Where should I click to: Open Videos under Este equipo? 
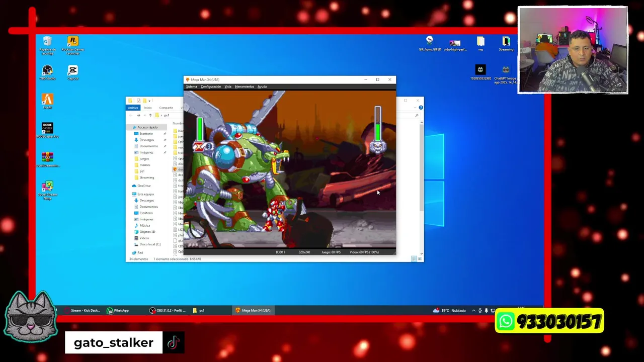point(144,238)
